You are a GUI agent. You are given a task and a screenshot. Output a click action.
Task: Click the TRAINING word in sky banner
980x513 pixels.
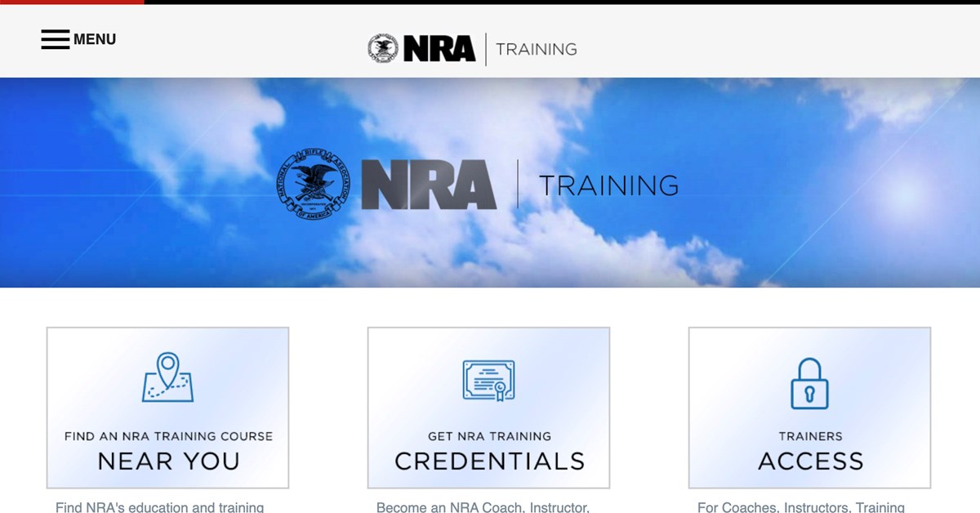pos(609,185)
